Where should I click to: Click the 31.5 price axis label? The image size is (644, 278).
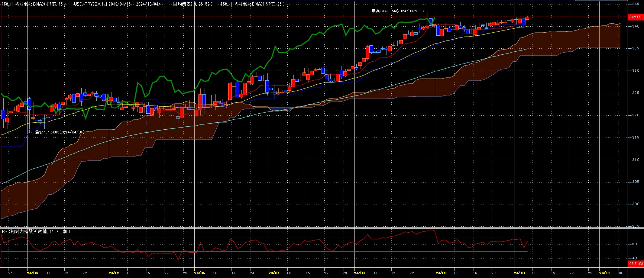point(635,138)
